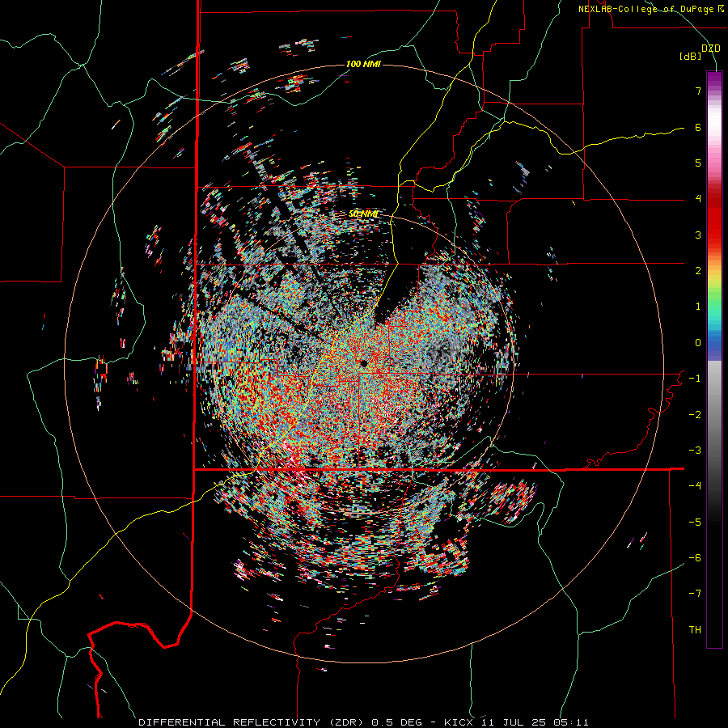Click the 0 dB label on color scale
The image size is (728, 728).
(x=698, y=343)
